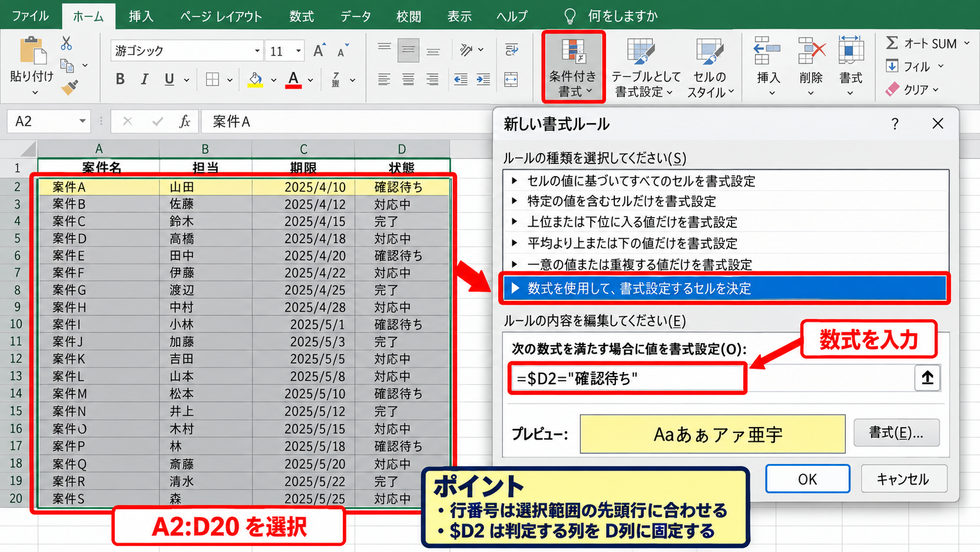Click the Cut scissors icon
The width and height of the screenshot is (980, 552).
coord(66,43)
